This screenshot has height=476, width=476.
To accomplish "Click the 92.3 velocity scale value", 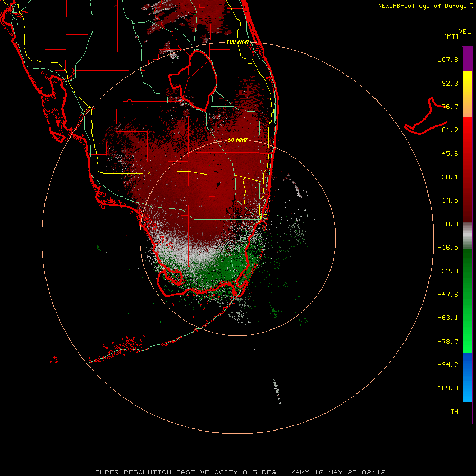I will coord(450,83).
